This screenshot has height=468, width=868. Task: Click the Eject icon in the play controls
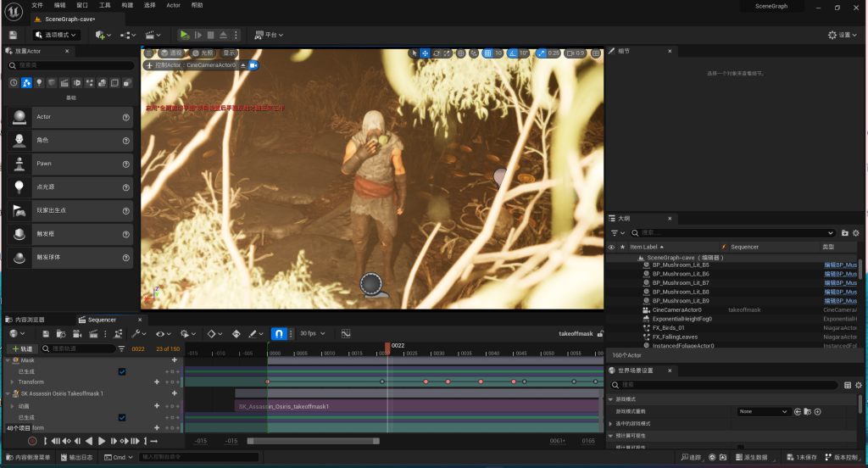coord(223,35)
